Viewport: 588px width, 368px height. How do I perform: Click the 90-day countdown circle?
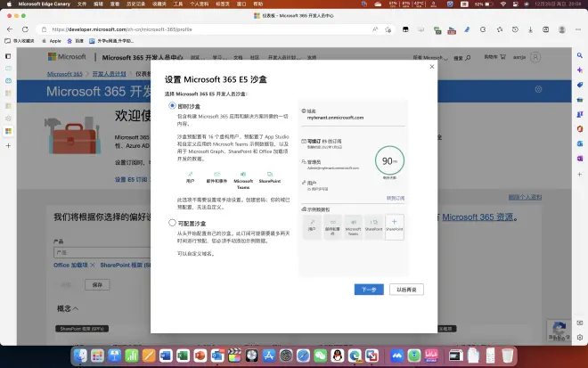[389, 160]
